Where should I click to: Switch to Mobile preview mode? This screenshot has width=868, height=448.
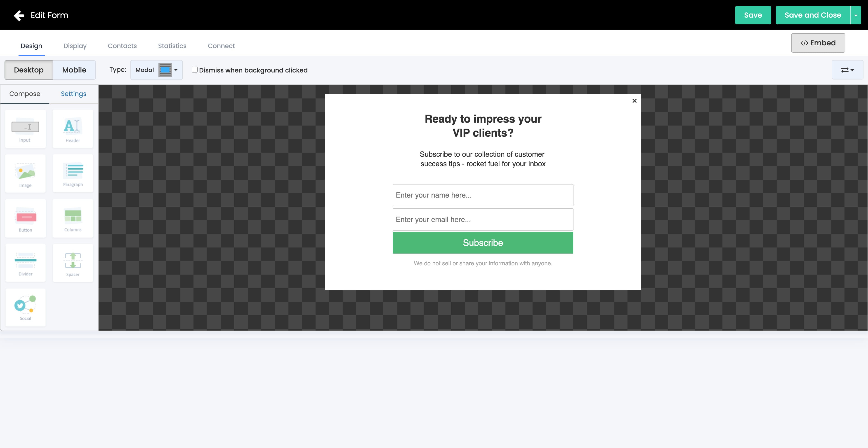coord(74,70)
